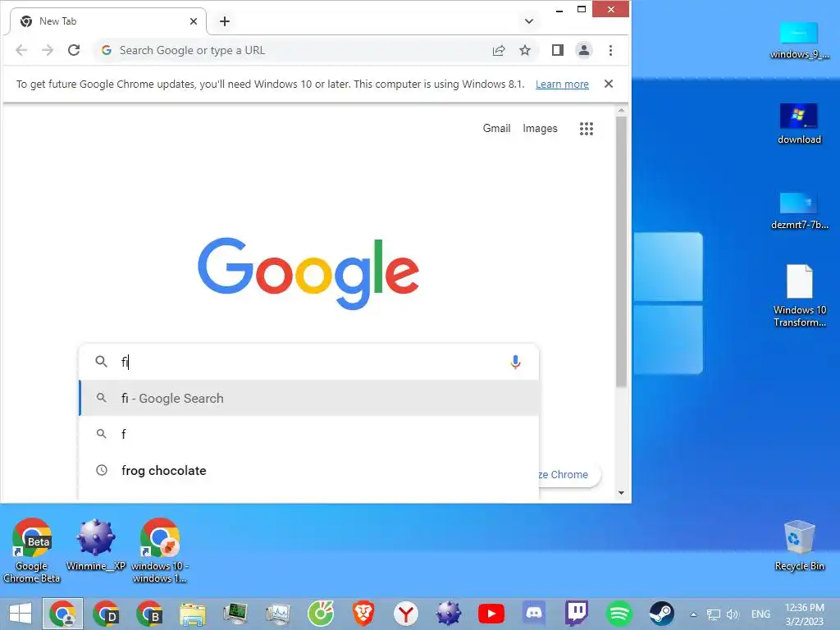Open a new tab with plus button
840x630 pixels.
225,21
